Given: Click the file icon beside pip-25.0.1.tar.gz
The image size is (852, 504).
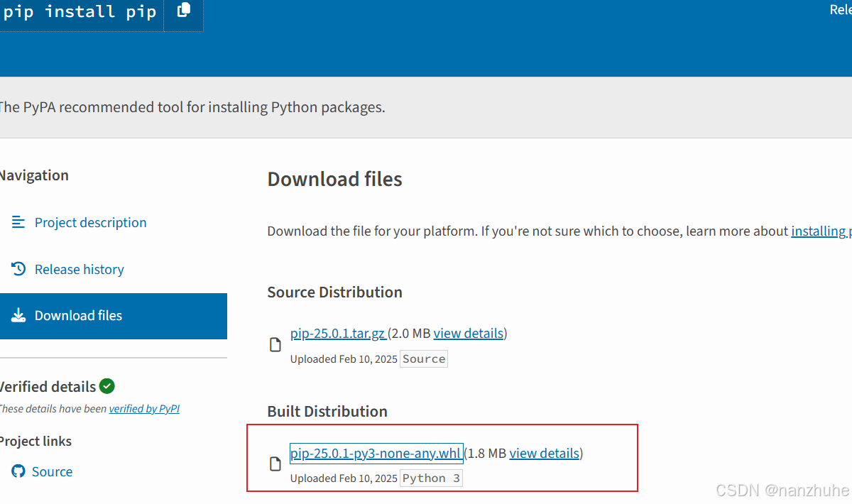Looking at the screenshot, I should pyautogui.click(x=275, y=345).
